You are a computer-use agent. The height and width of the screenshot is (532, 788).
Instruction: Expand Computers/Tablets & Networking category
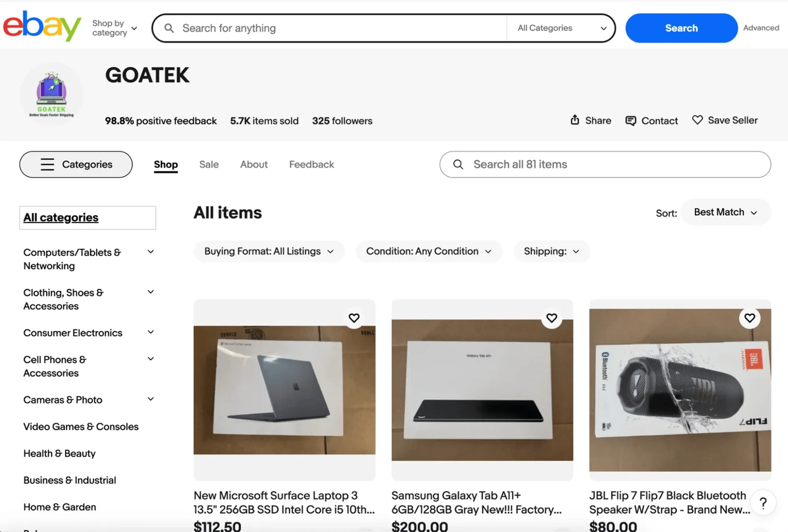point(151,252)
